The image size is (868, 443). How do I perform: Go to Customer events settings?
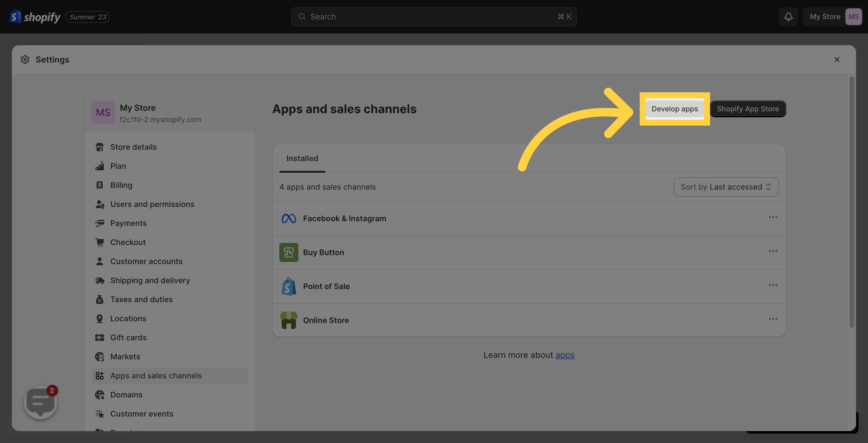tap(170, 414)
